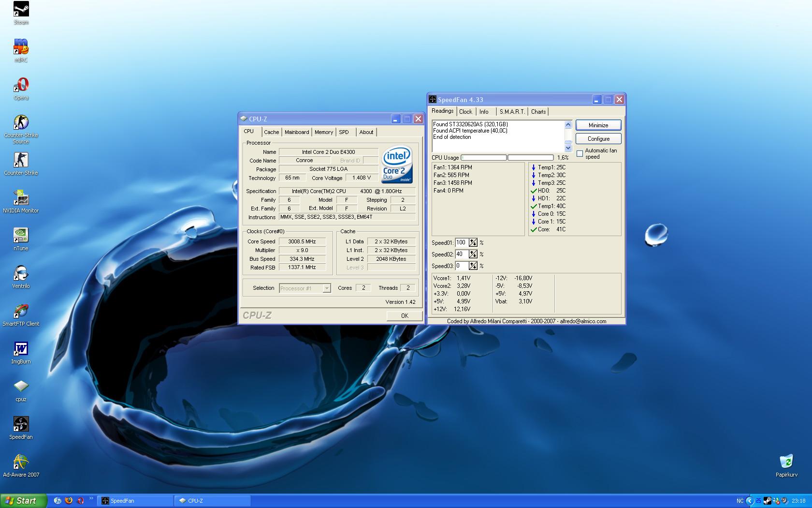Viewport: 812px width, 508px height.
Task: Open the mIRC desktop shortcut
Action: (21, 50)
